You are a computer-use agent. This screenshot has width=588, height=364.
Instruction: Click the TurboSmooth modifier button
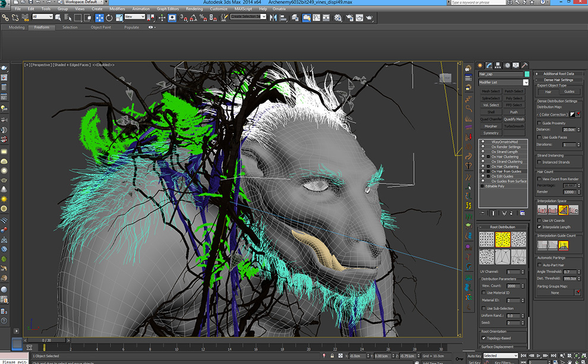click(514, 126)
